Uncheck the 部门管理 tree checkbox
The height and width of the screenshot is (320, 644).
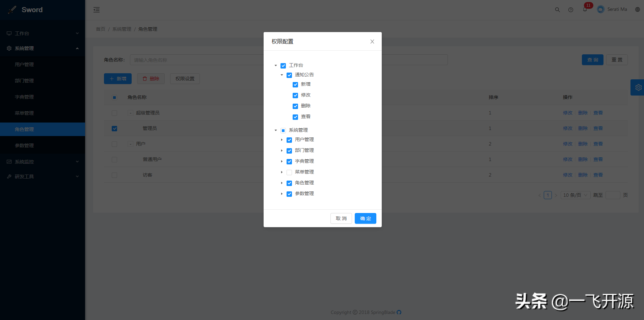coord(289,151)
